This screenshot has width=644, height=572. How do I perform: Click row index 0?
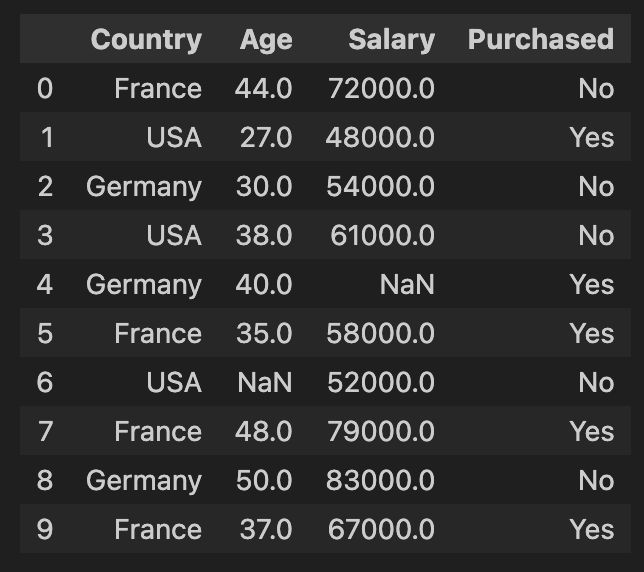(x=45, y=88)
